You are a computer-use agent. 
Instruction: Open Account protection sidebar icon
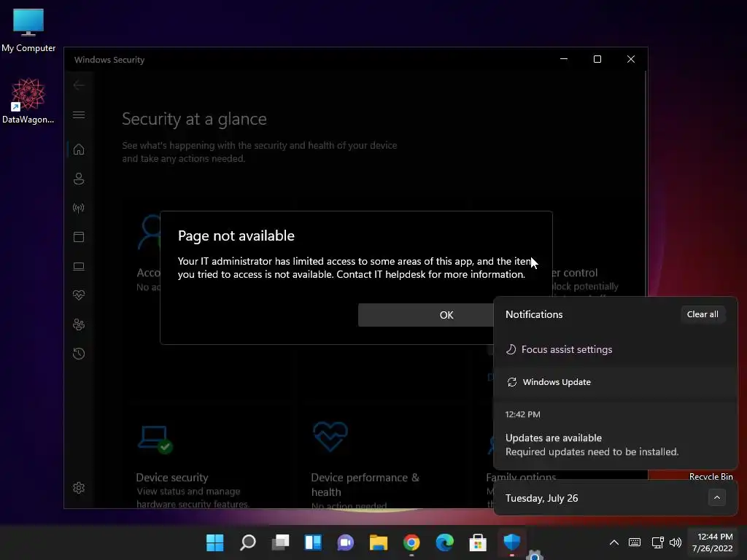pos(79,179)
